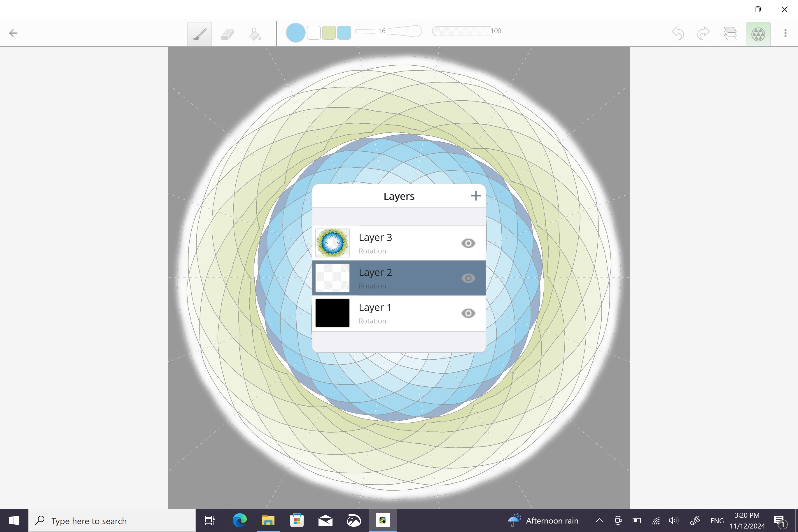Open the clock showing 3:20 PM
This screenshot has height=532, width=798.
pos(747,520)
